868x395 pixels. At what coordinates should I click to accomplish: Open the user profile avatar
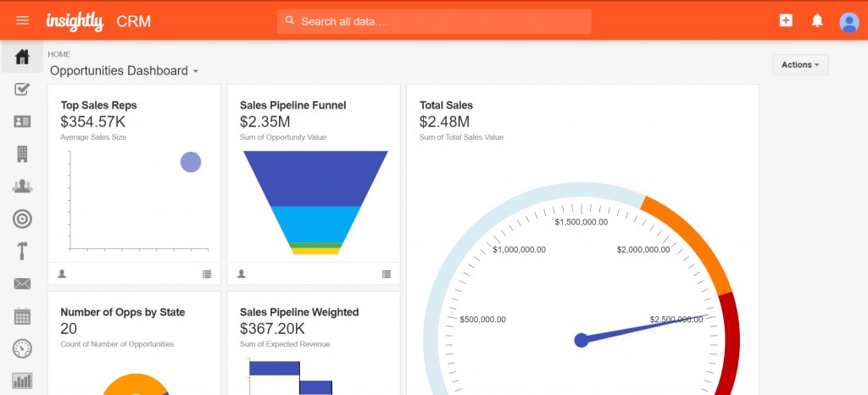coord(849,22)
